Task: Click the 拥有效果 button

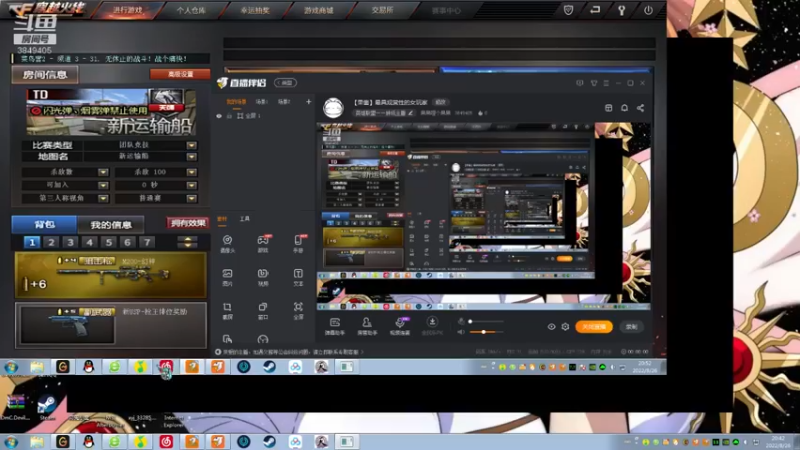Action: (x=187, y=223)
